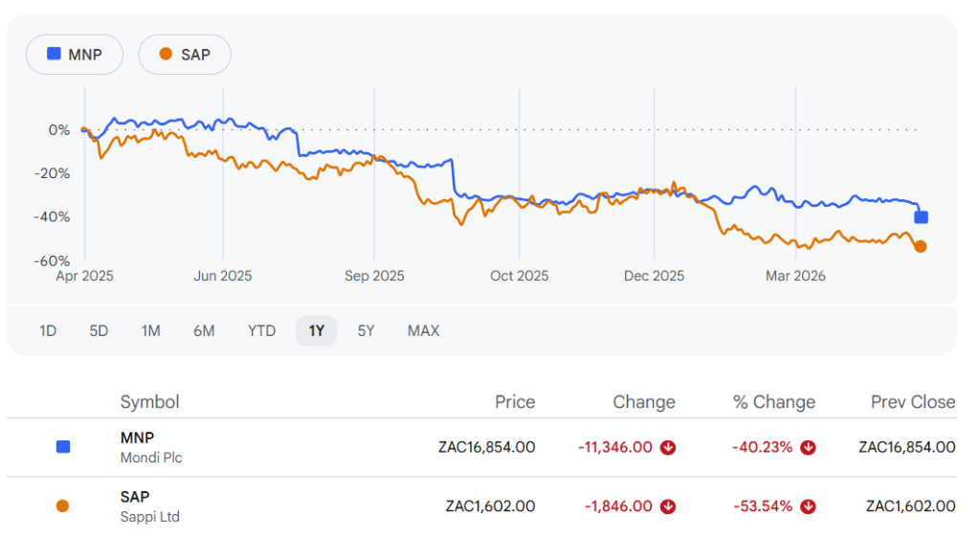Choose the 1M time range tab
980x540 pixels.
150,330
